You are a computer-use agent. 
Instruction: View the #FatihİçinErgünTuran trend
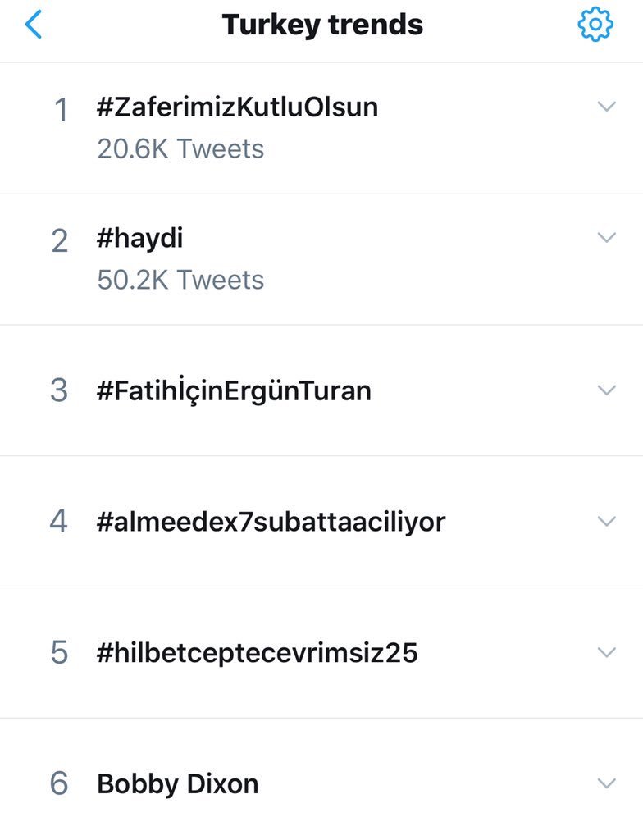234,390
